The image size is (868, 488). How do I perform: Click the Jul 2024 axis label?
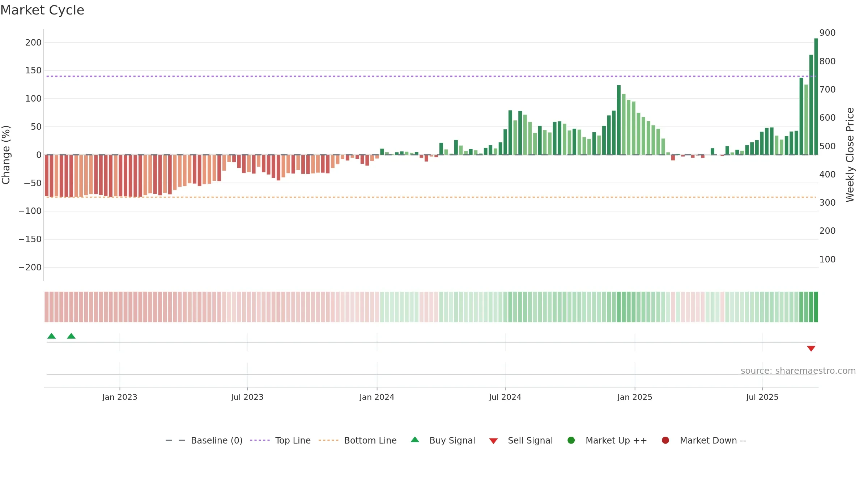[x=505, y=397]
